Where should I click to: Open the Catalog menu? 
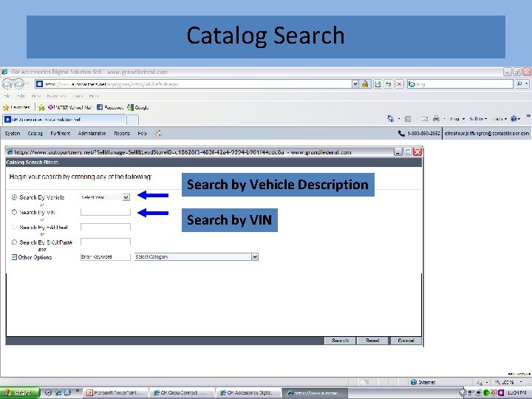click(35, 134)
